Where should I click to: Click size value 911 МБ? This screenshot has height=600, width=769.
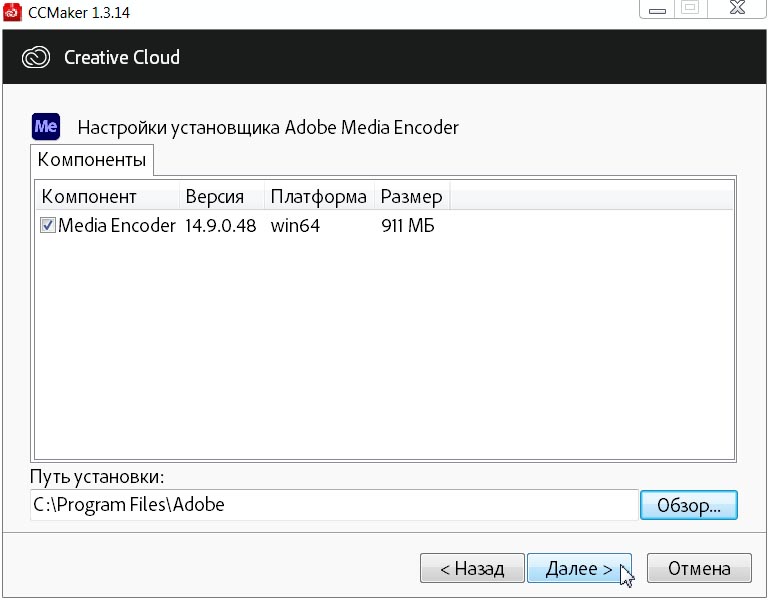click(408, 226)
